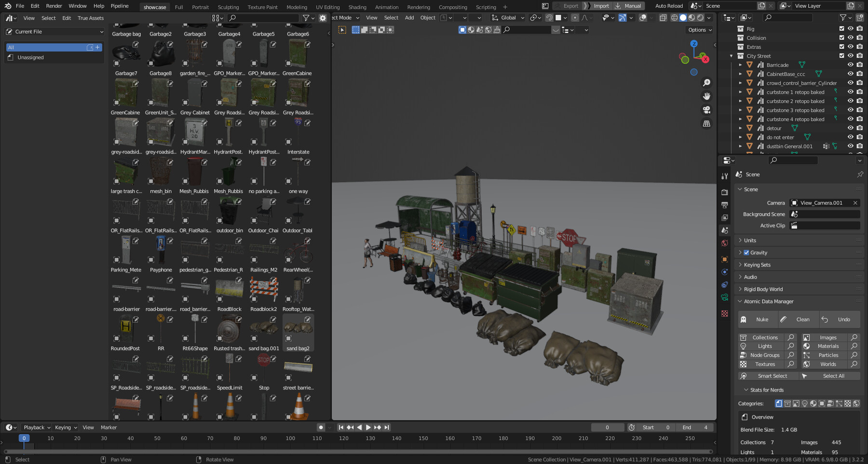The image size is (868, 464).
Task: Click the Nuke button in Atomic Data Manager
Action: [759, 319]
